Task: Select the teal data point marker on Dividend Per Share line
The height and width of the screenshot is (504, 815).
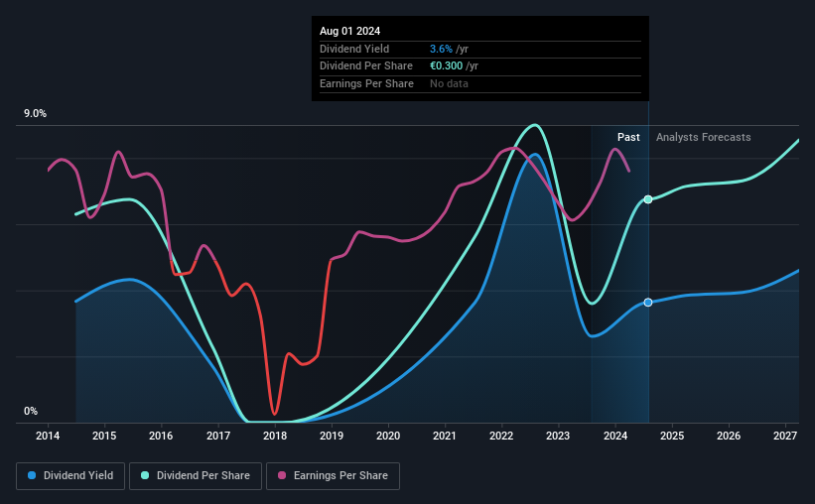Action: 648,199
